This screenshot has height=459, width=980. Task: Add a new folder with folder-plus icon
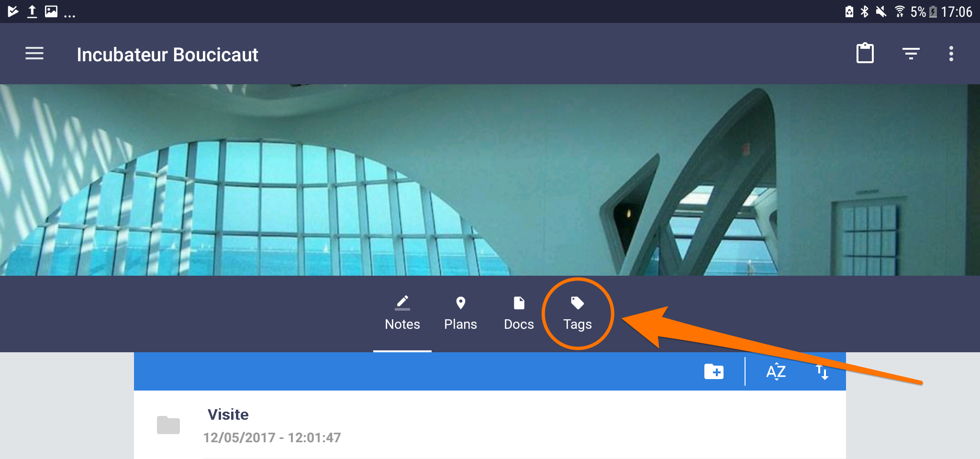click(714, 371)
